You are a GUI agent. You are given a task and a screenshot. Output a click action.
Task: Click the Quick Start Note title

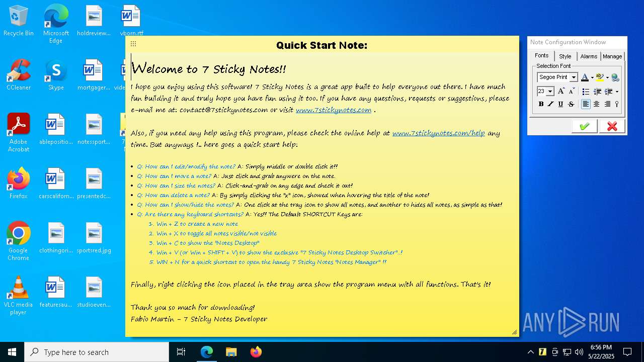[x=322, y=45]
